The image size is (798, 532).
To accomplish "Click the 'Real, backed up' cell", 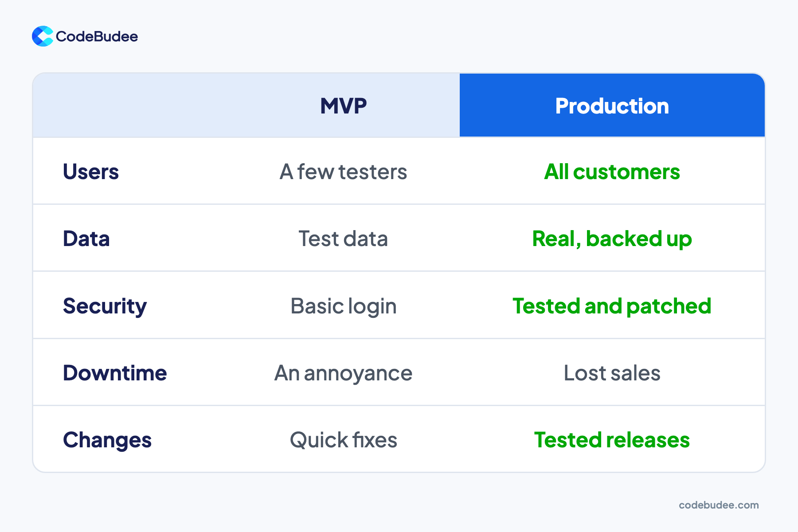I will pyautogui.click(x=612, y=239).
